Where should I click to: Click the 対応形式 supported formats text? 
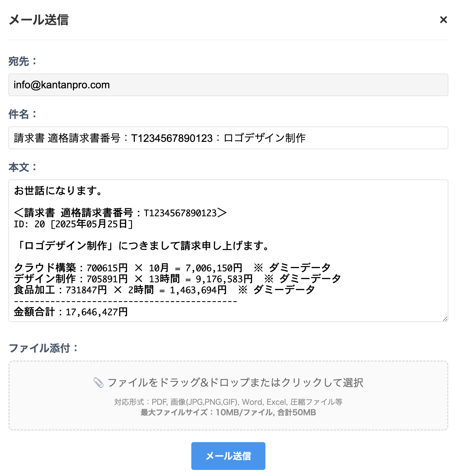(x=228, y=402)
